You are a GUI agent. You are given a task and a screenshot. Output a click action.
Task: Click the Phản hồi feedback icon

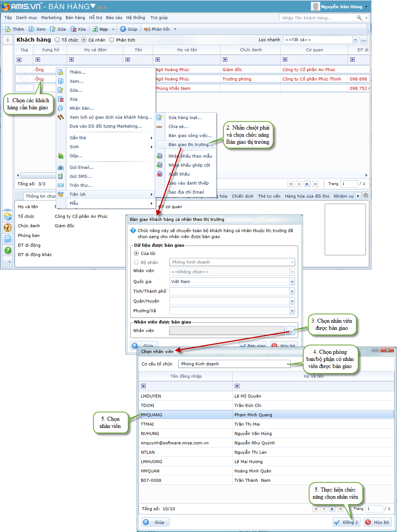pyautogui.click(x=147, y=29)
